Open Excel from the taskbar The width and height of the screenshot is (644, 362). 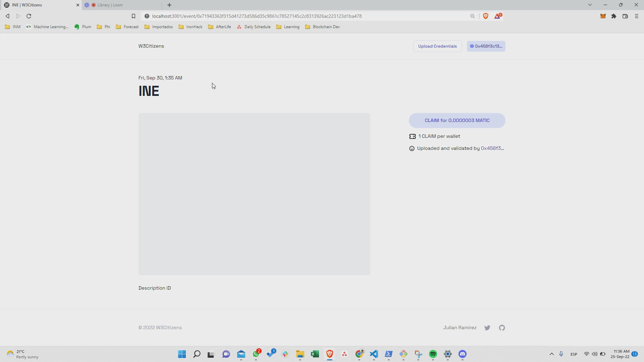tap(315, 354)
